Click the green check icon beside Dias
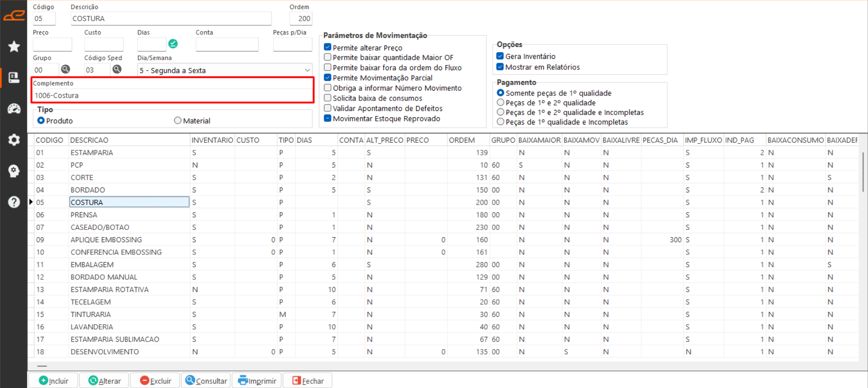This screenshot has height=388, width=868. (173, 44)
